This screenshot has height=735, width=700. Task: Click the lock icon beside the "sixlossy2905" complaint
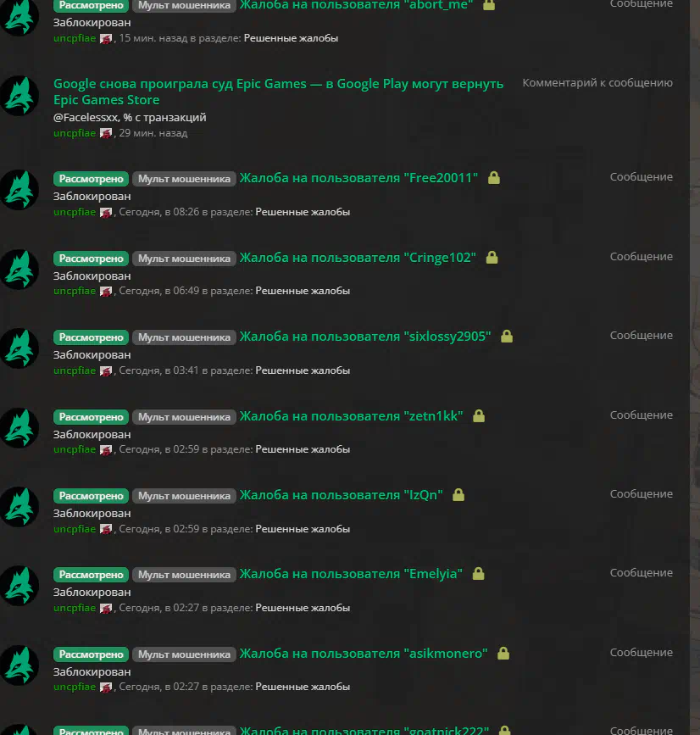pyautogui.click(x=507, y=336)
